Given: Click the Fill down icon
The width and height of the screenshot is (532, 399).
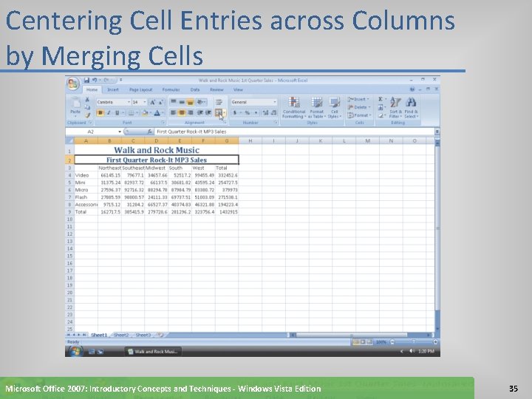Looking at the screenshot, I should (x=381, y=107).
